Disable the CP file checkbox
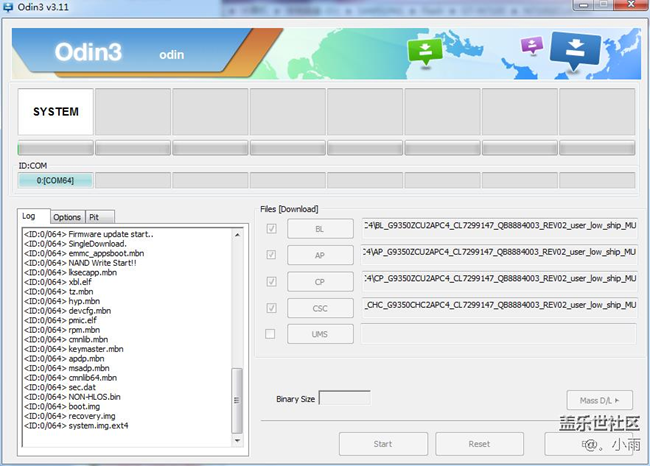Image resolution: width=650 pixels, height=466 pixels. [x=271, y=281]
